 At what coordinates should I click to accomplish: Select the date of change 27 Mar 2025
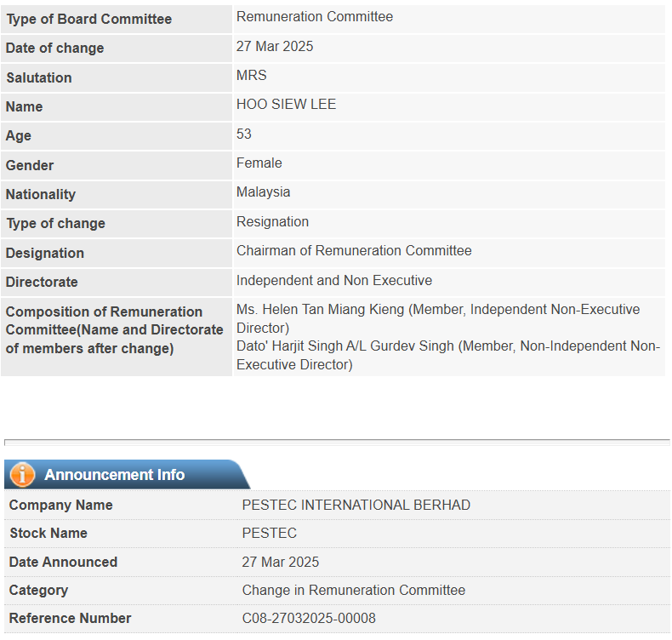[275, 46]
